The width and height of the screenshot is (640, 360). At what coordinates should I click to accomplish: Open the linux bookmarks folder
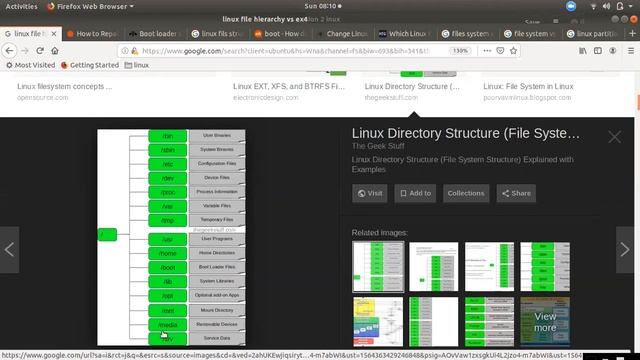click(137, 65)
